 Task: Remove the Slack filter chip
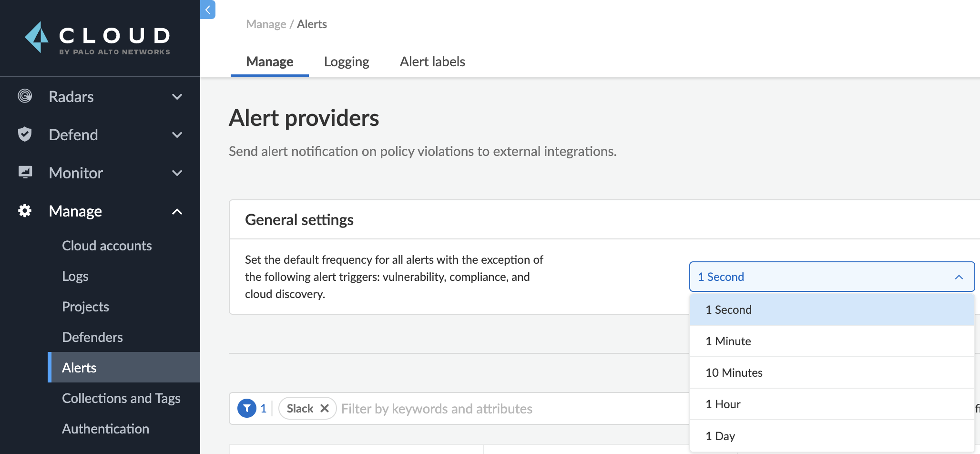[x=325, y=408]
